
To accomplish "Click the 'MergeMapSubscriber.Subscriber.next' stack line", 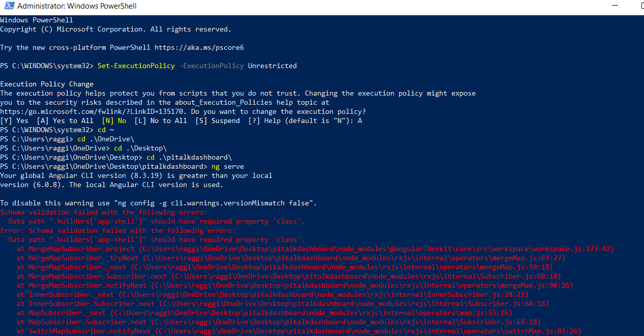I will point(289,276).
